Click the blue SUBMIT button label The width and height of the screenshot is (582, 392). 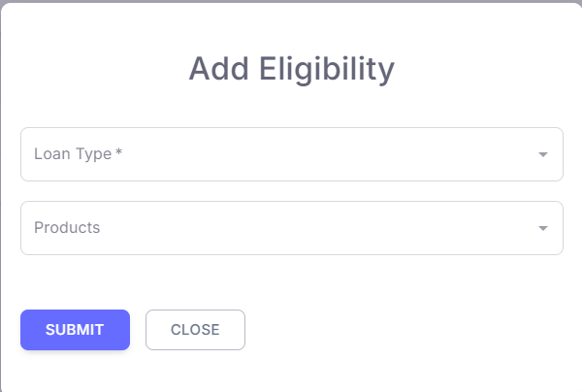point(75,330)
